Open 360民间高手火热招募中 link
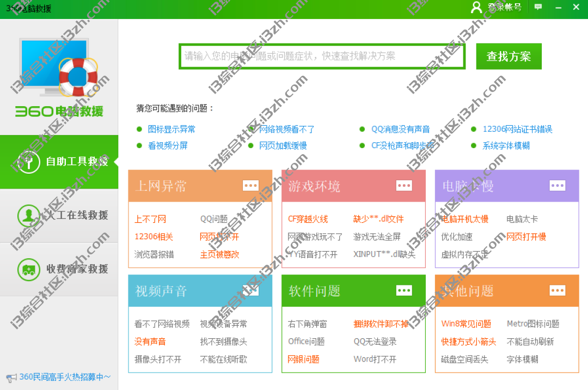Screen dimensions: 588x390 pyautogui.click(x=65, y=377)
